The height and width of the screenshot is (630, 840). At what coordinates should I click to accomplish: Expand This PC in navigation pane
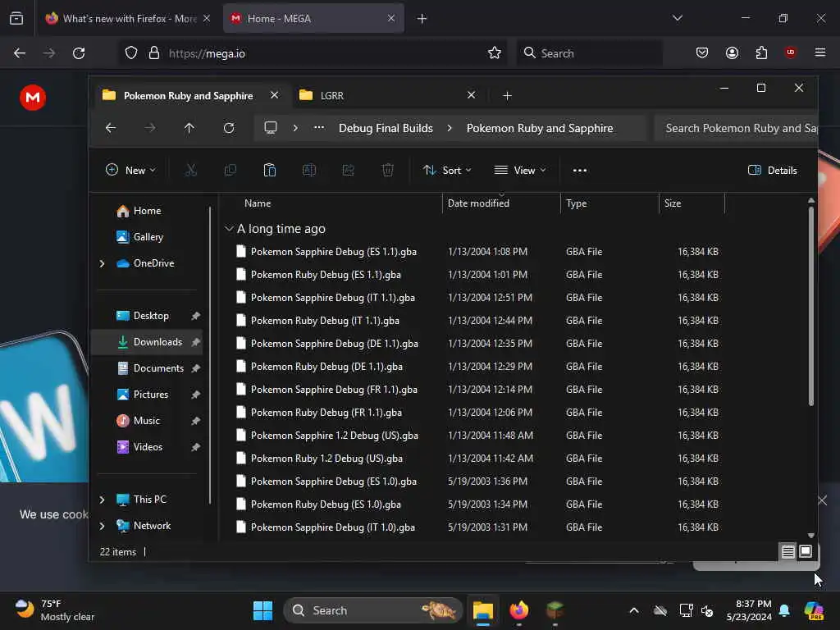tap(102, 500)
